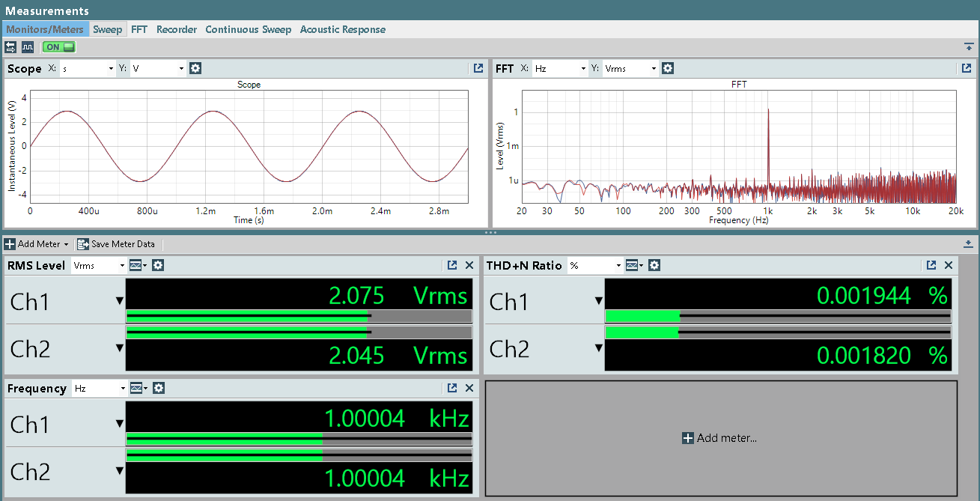This screenshot has height=501, width=980.
Task: Click the THD+N Ratio Ch2 bar graph
Action: [778, 333]
